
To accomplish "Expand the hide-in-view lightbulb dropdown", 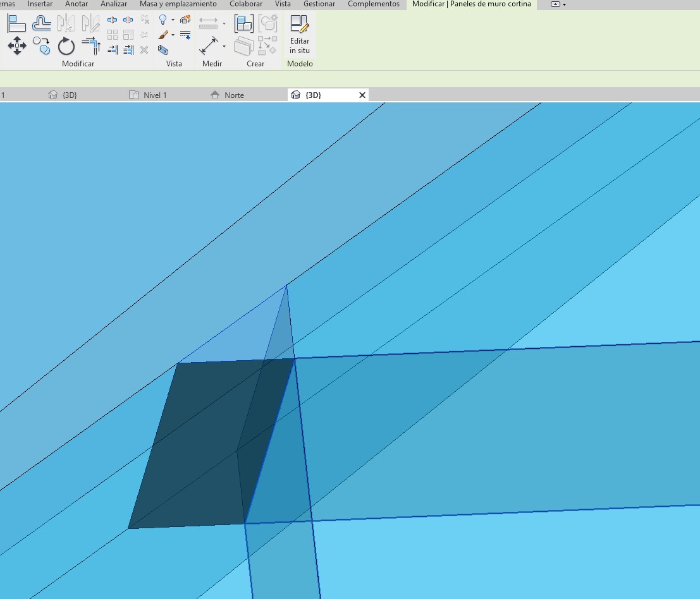I will (173, 20).
